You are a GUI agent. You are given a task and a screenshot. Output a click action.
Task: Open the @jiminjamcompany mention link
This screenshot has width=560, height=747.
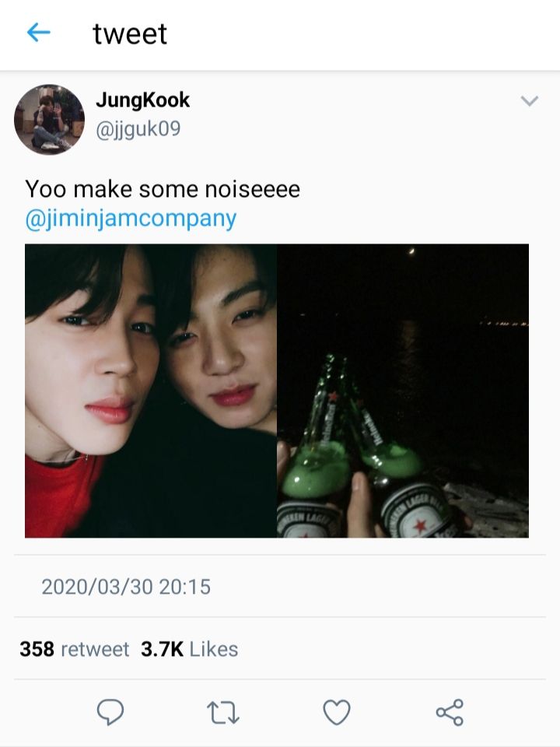pyautogui.click(x=131, y=218)
